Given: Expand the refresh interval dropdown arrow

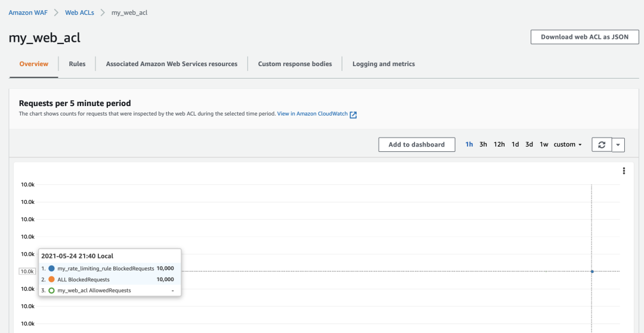Looking at the screenshot, I should click(618, 145).
